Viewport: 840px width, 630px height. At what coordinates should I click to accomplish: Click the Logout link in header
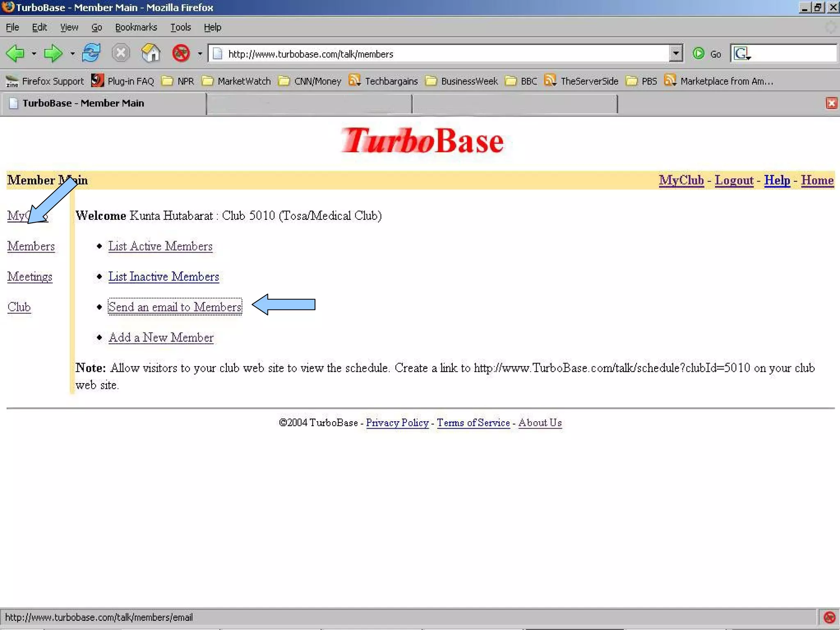(734, 180)
